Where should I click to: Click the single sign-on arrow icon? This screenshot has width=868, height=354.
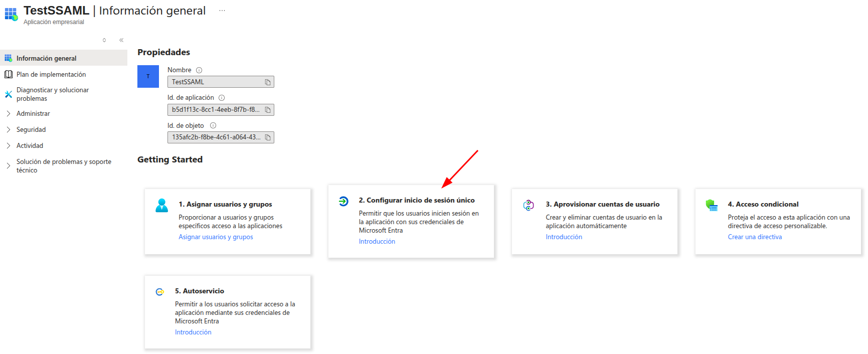coord(343,202)
